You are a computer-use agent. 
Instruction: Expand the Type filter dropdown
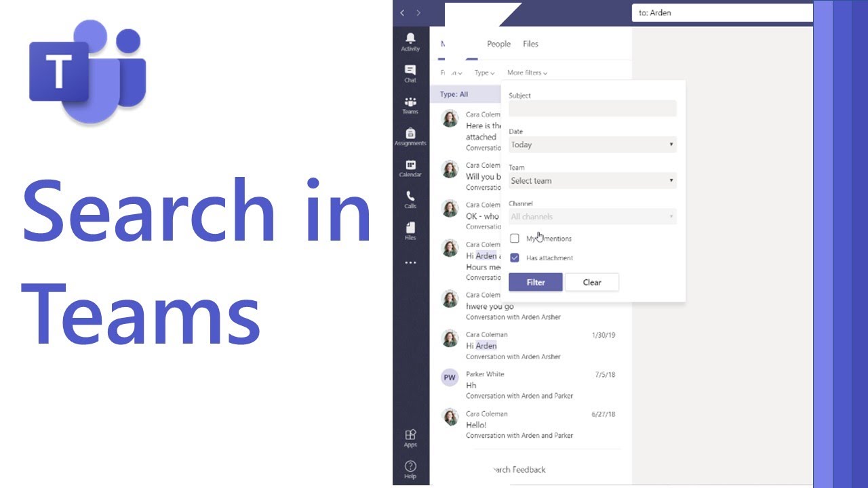pyautogui.click(x=485, y=73)
